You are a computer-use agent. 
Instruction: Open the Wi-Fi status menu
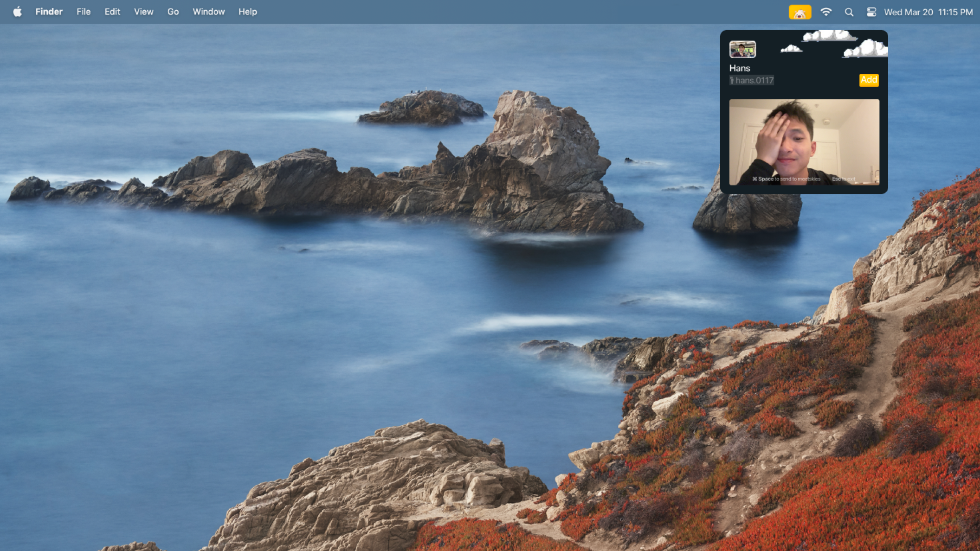coord(825,12)
